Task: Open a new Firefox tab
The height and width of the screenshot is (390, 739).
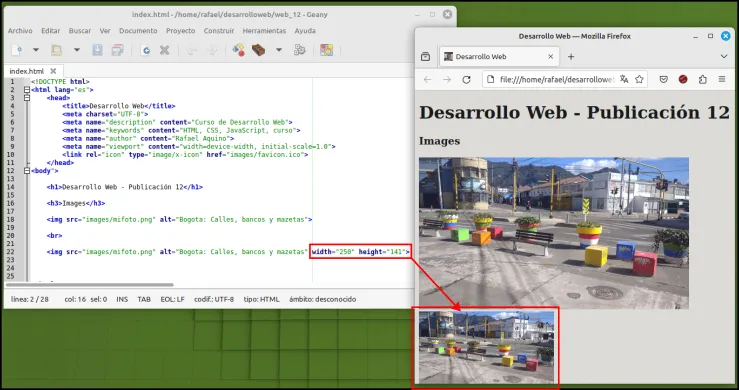Action: [x=571, y=57]
